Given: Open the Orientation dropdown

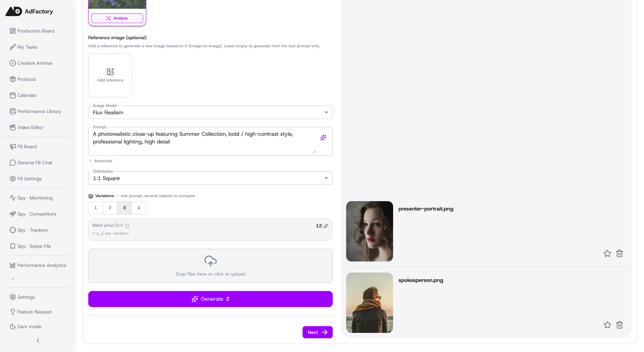Looking at the screenshot, I should coord(210,178).
